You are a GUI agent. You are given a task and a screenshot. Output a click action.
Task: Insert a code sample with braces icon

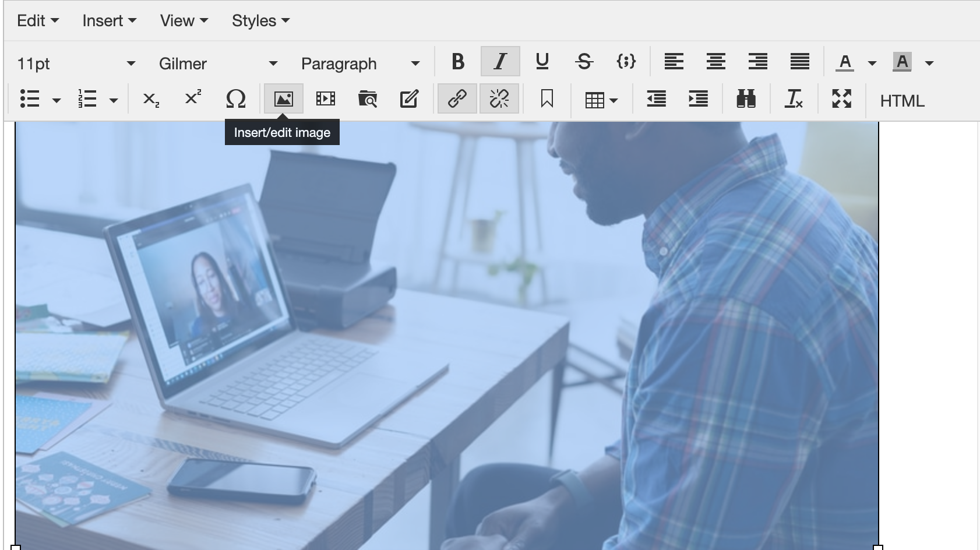click(626, 62)
